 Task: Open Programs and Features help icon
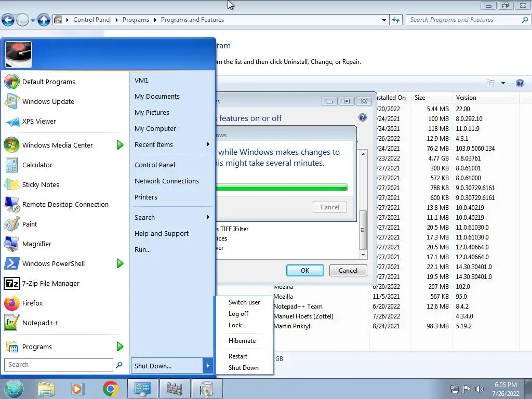click(520, 83)
